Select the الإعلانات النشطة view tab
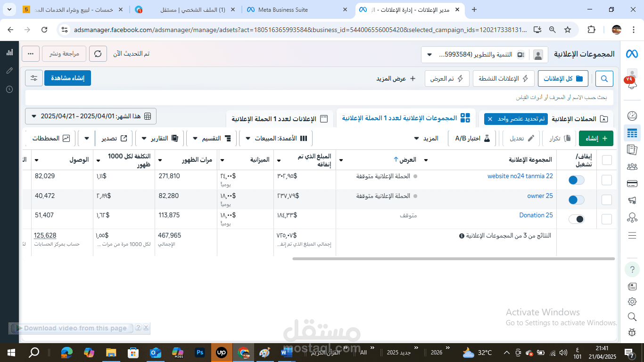The image size is (644, 362). pyautogui.click(x=504, y=79)
